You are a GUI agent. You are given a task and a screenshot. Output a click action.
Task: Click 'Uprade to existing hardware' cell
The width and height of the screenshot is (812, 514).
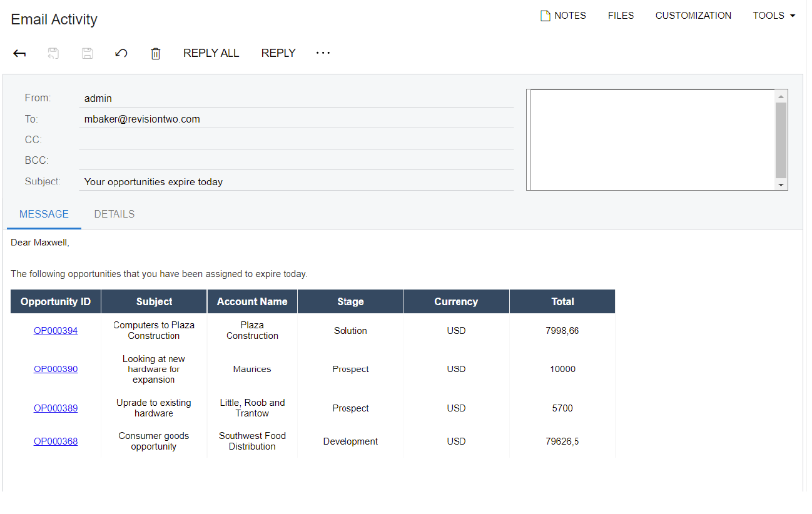(x=154, y=408)
